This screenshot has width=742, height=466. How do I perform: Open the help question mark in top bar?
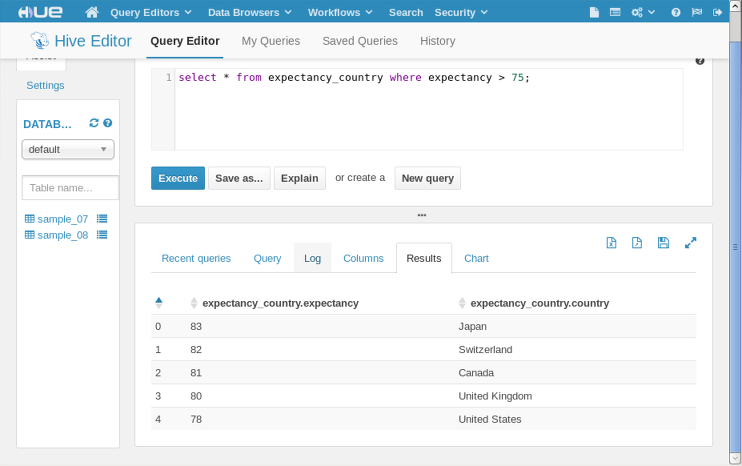click(676, 12)
